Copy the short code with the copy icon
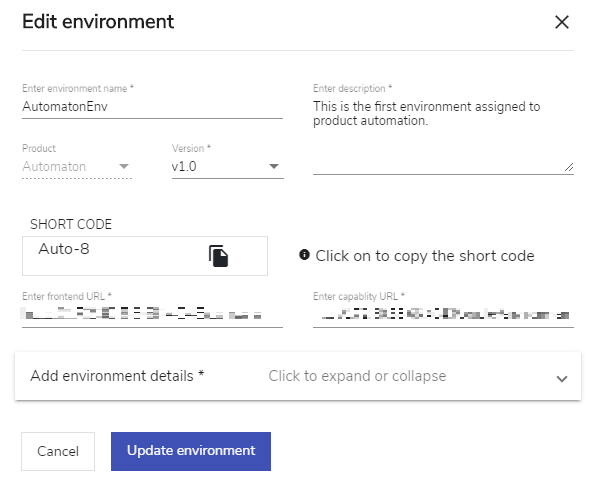This screenshot has width=595, height=493. pyautogui.click(x=218, y=256)
